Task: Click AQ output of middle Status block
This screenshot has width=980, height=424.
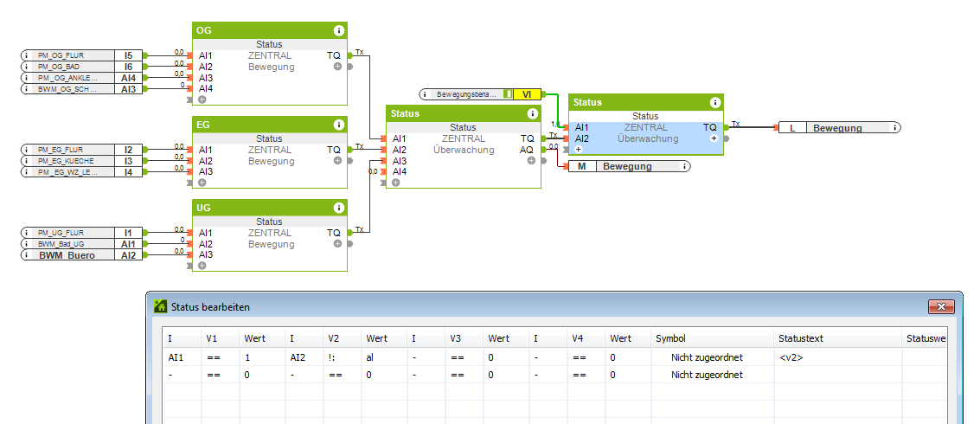Action: coord(527,150)
